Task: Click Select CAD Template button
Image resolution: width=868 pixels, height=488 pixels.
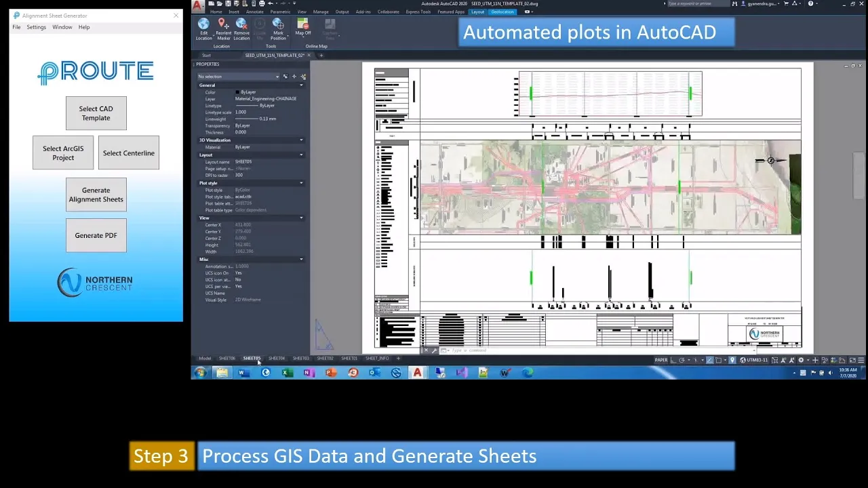Action: (x=96, y=113)
